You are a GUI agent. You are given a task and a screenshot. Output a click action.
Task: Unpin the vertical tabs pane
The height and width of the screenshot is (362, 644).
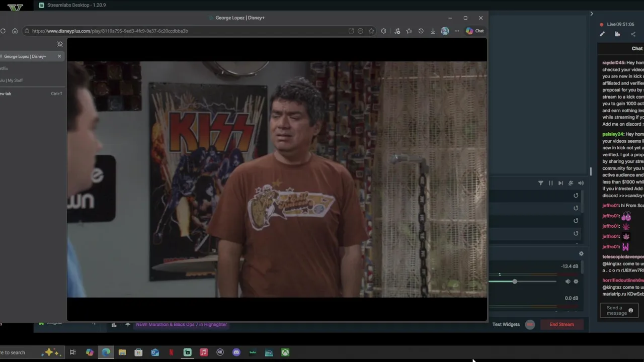(x=60, y=44)
